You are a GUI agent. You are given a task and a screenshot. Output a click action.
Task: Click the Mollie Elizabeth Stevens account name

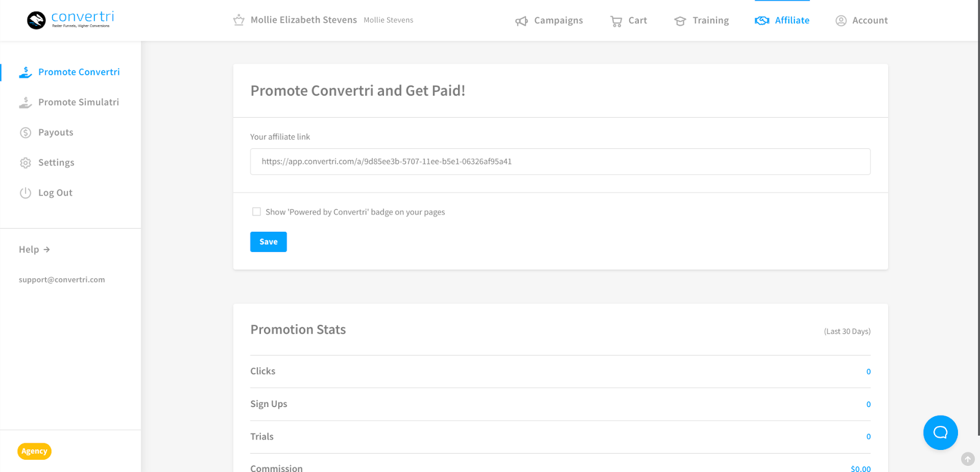pyautogui.click(x=303, y=20)
